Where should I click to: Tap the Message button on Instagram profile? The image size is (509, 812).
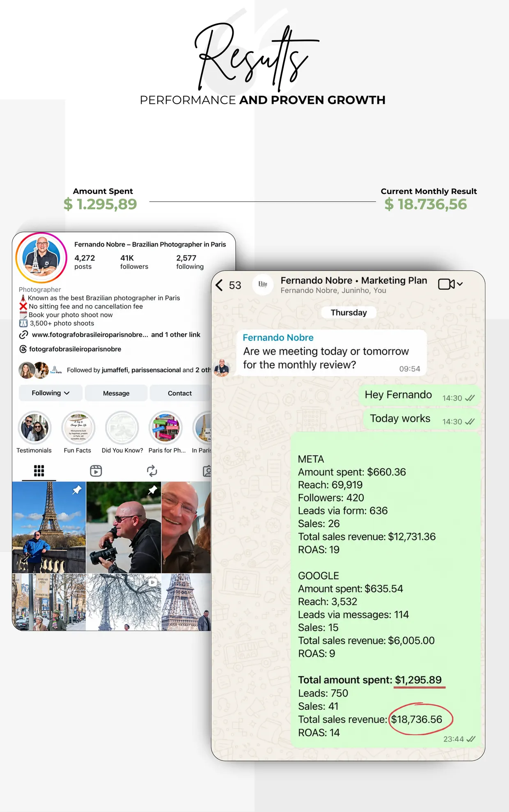pos(116,393)
